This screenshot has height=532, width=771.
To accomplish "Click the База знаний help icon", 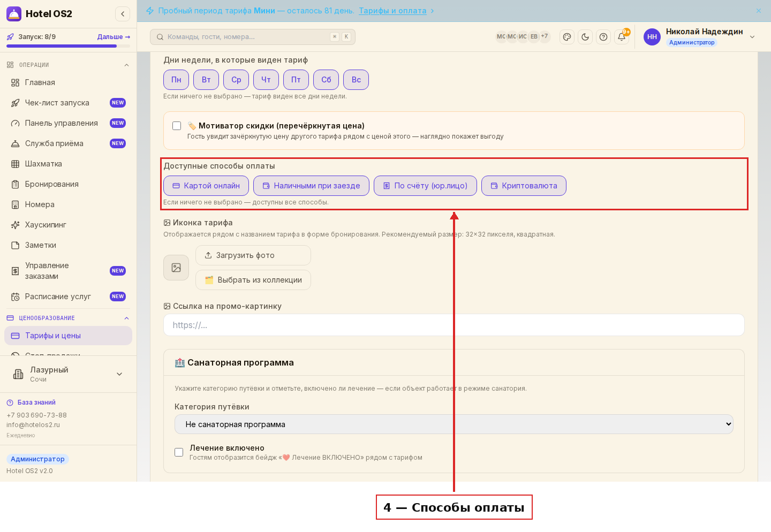I will point(10,402).
